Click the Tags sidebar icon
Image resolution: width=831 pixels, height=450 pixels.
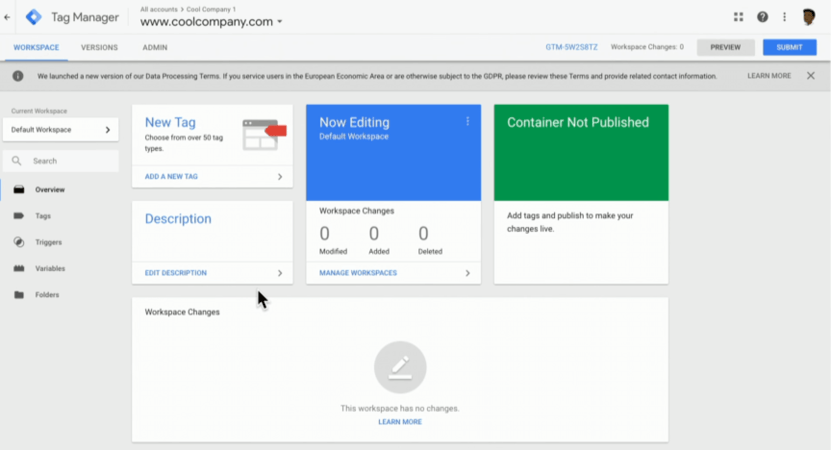tap(19, 216)
